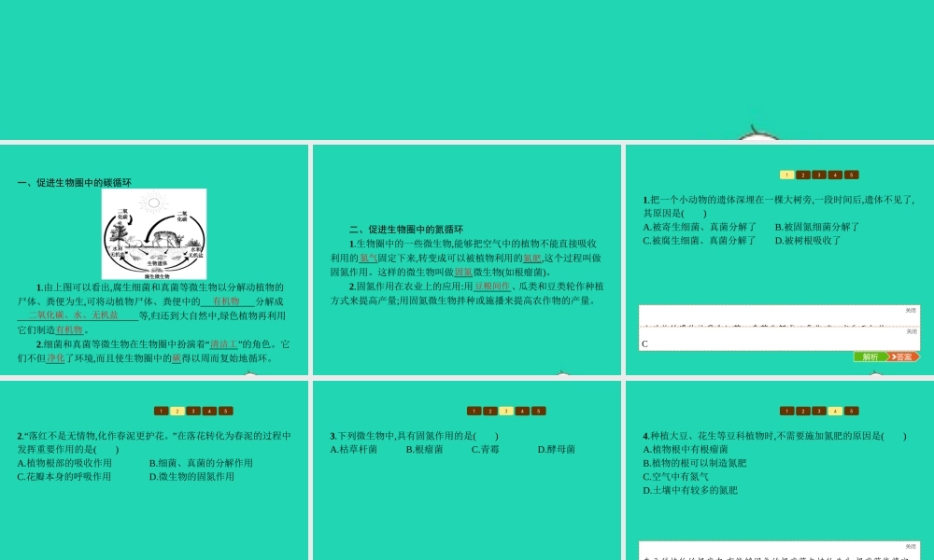
Task: Open tab 5 on question 1 slide
Action: (x=851, y=175)
